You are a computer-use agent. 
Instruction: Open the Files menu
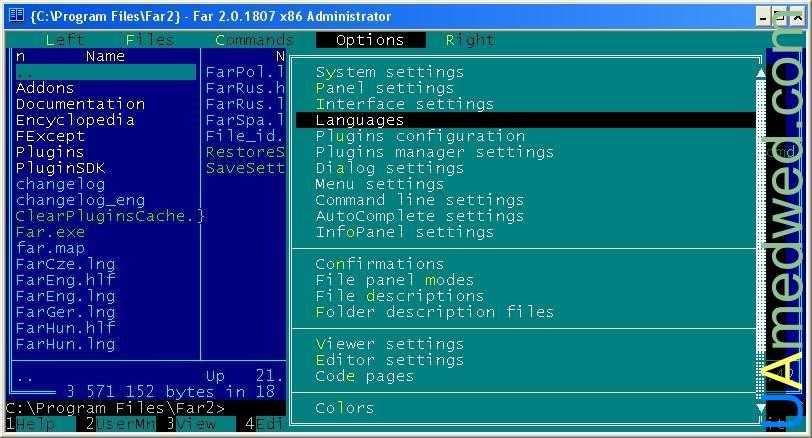pos(150,40)
